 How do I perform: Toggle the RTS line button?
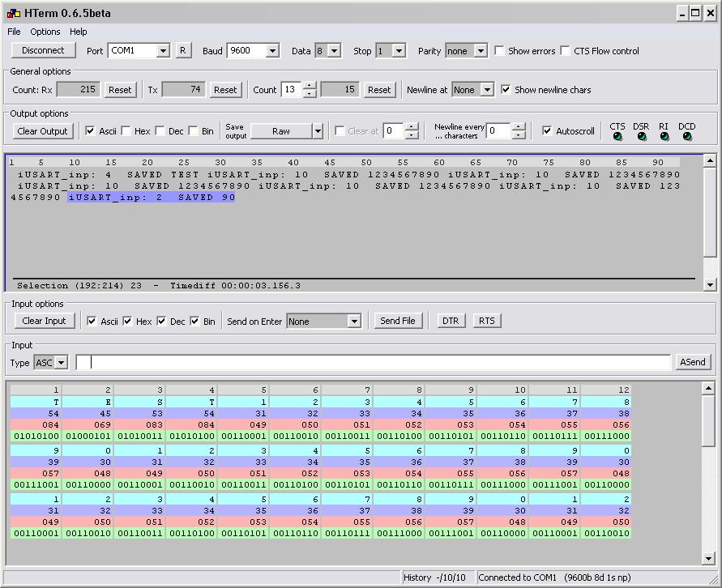(x=487, y=321)
